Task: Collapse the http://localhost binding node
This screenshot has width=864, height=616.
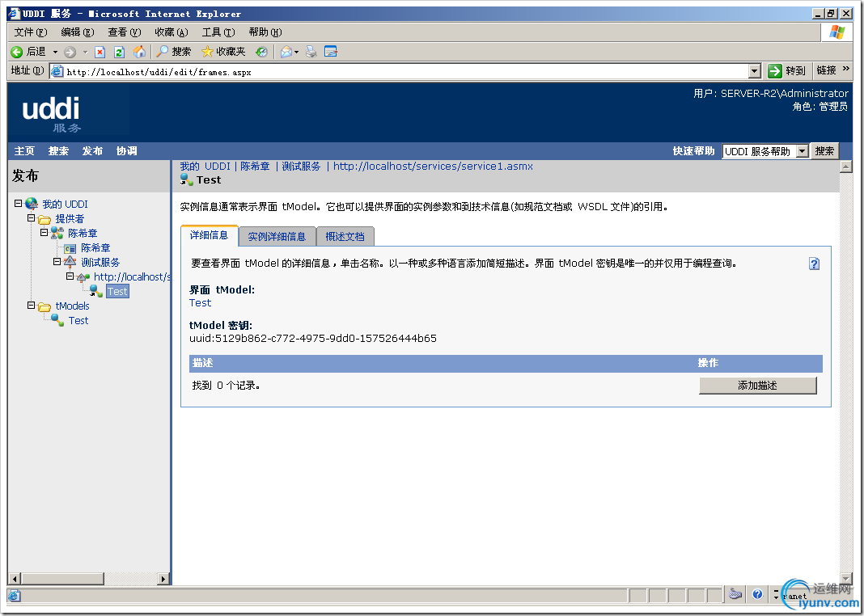Action: pos(70,276)
